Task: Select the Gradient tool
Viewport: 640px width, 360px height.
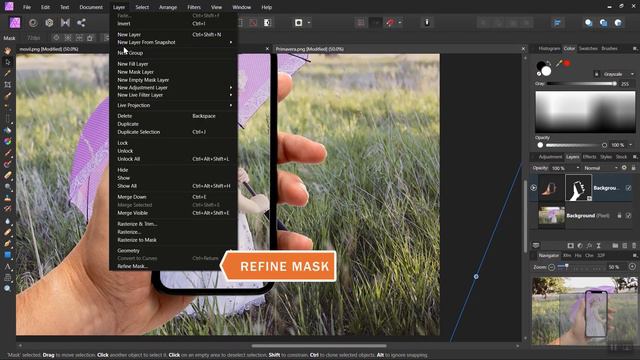Action: point(7,142)
